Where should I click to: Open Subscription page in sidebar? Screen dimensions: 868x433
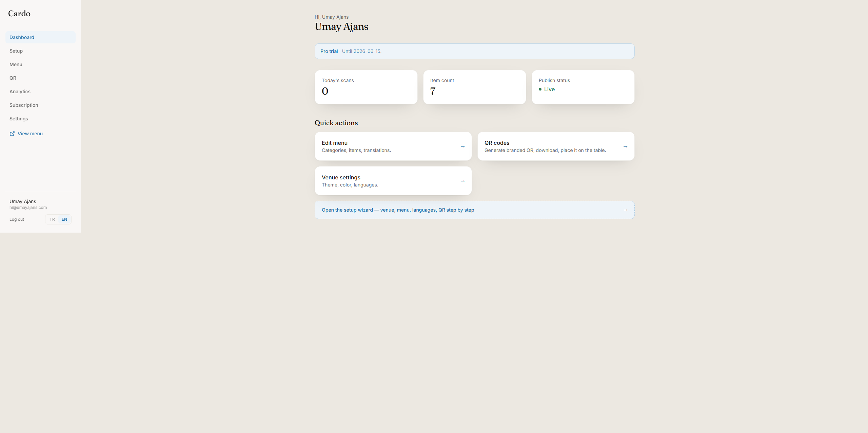(40, 105)
